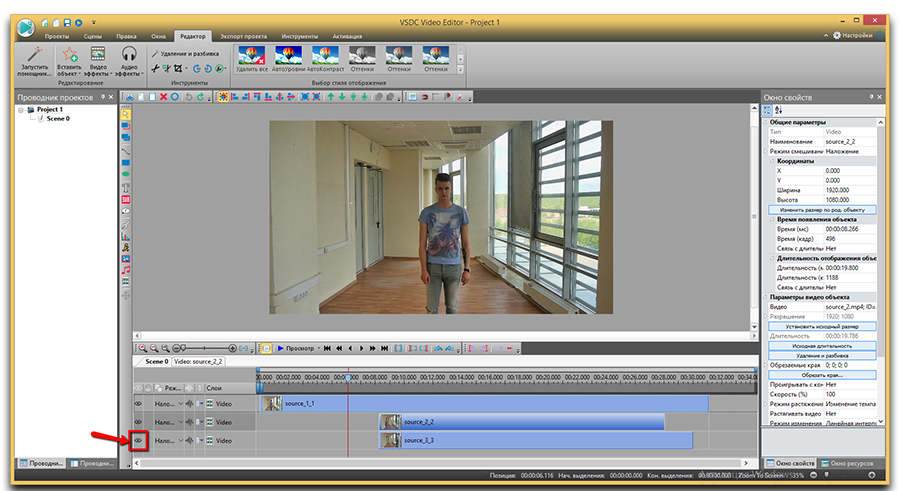The height and width of the screenshot is (491, 900).
Task: Select the text T tool in left toolbar
Action: point(126,188)
